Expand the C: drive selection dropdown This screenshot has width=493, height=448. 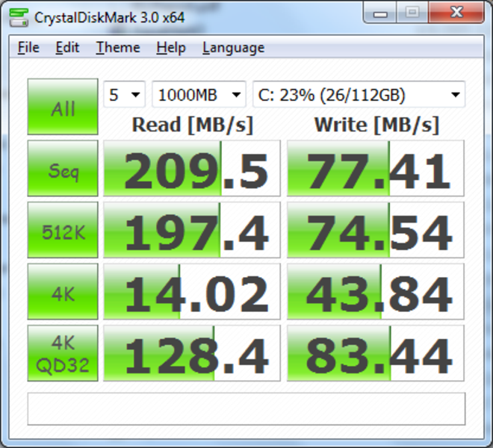(x=359, y=94)
